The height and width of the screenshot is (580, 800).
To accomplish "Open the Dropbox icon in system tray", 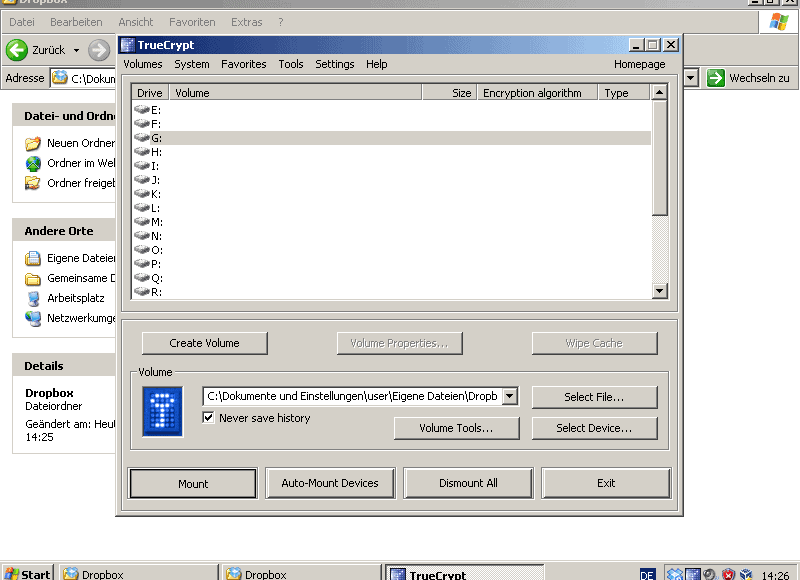I will click(674, 574).
